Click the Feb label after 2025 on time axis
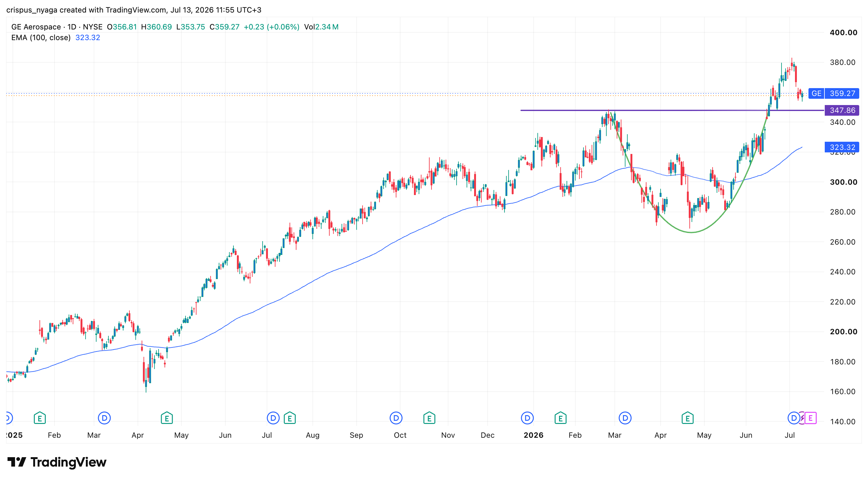The width and height of the screenshot is (868, 481). 54,435
